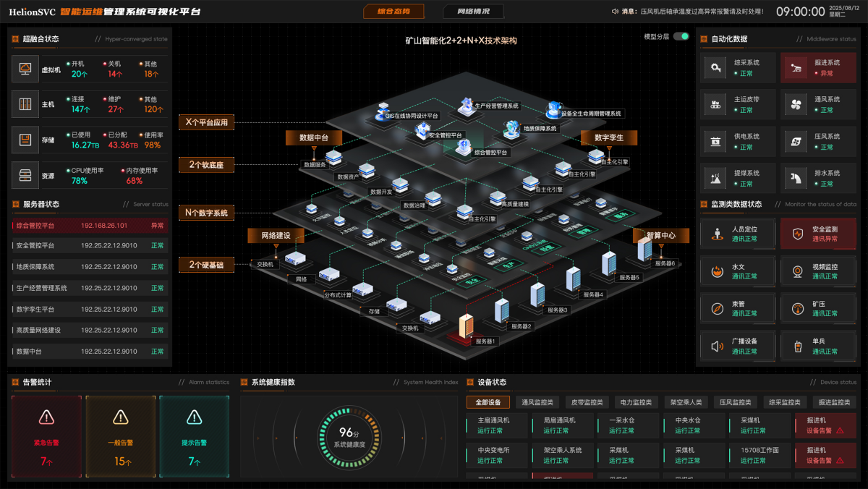This screenshot has width=868, height=489.
Task: Select the 全部设备 filter button
Action: (488, 402)
